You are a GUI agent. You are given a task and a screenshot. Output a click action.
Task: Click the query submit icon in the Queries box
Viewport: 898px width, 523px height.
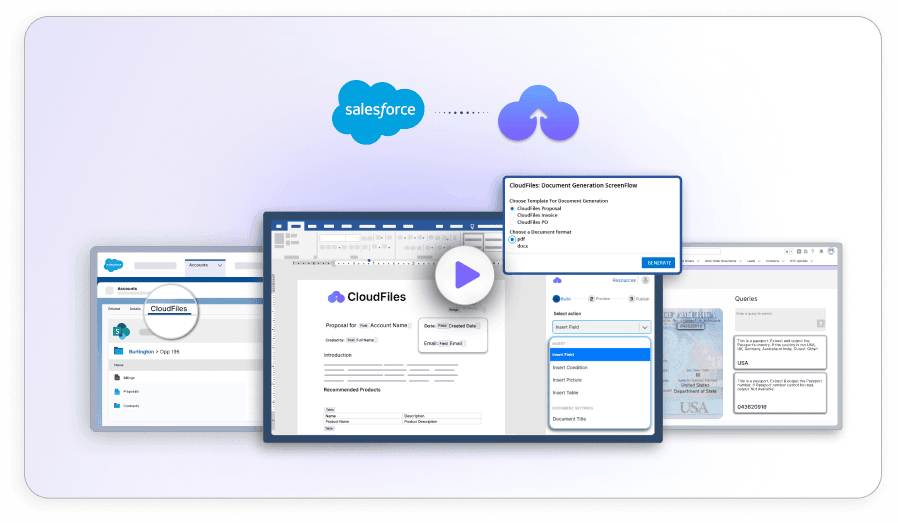[821, 324]
